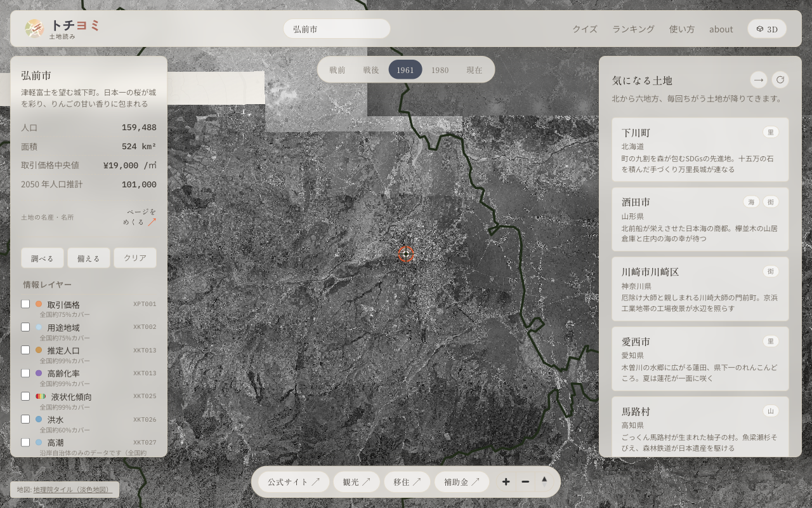Screen dimensions: 812x508
Task: Select the 下川町 land card
Action: tap(700, 149)
